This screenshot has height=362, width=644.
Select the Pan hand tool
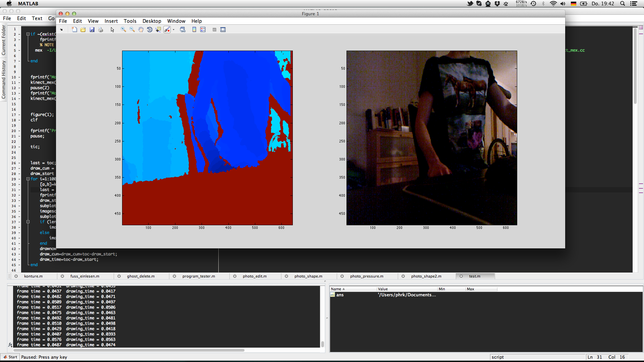pyautogui.click(x=141, y=29)
